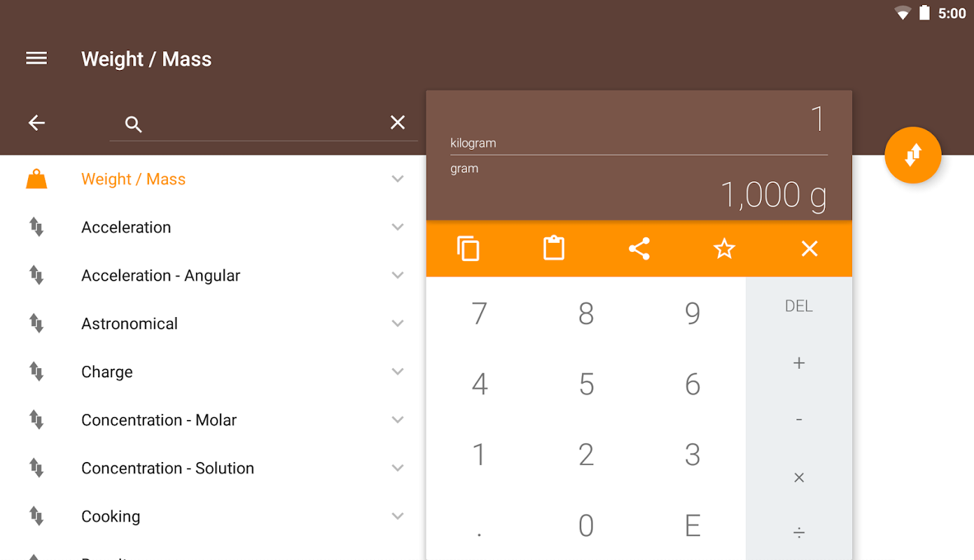This screenshot has height=560, width=974.
Task: Tap the multiply operator key
Action: coord(799,477)
